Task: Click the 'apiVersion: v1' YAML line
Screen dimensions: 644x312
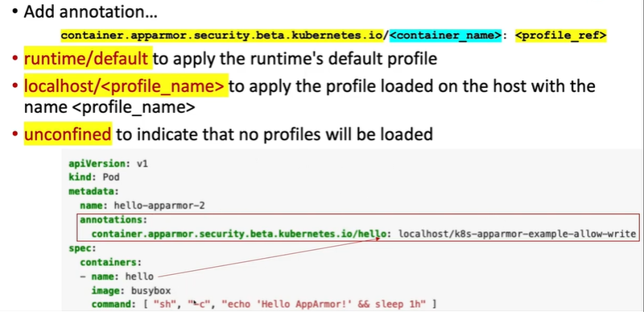Action: point(109,164)
